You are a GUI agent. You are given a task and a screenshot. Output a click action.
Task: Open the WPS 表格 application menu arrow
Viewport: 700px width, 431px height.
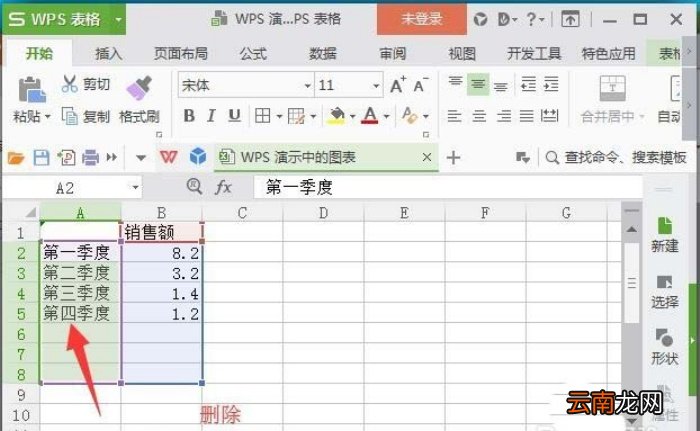pos(118,19)
